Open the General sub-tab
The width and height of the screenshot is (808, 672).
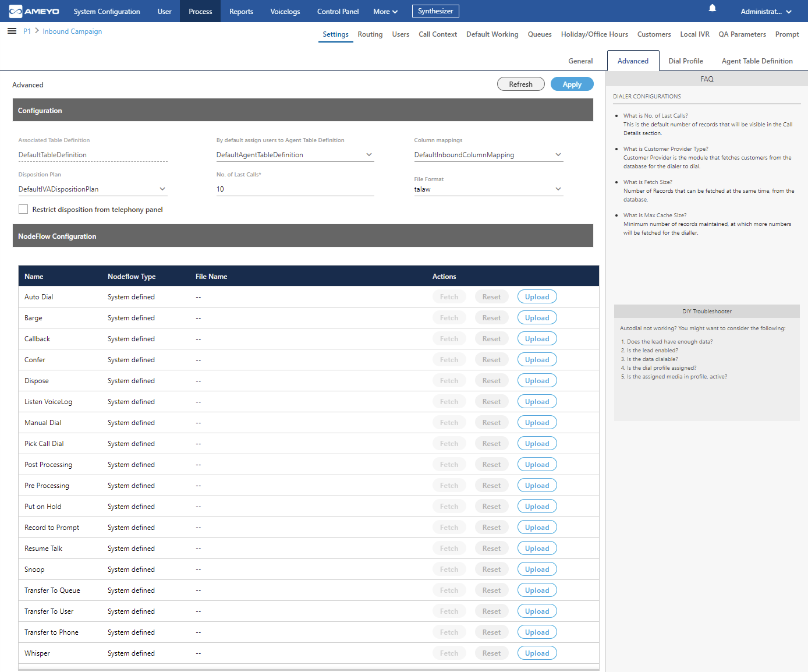pyautogui.click(x=580, y=61)
